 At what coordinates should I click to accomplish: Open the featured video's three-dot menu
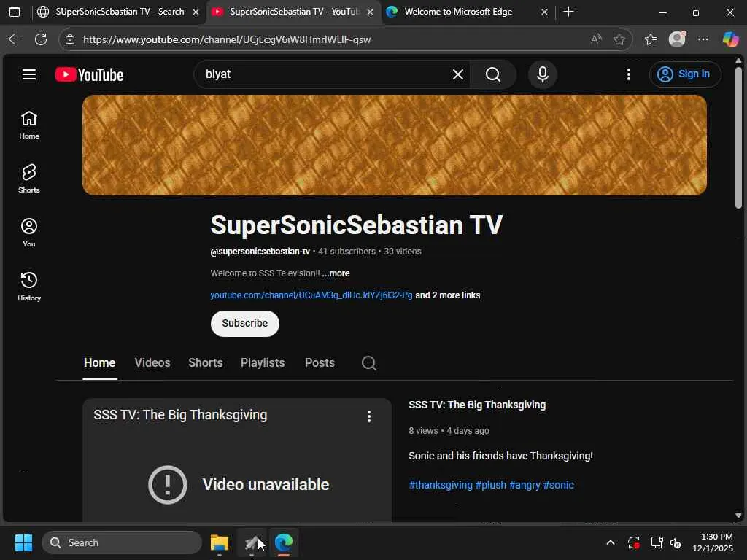[368, 416]
